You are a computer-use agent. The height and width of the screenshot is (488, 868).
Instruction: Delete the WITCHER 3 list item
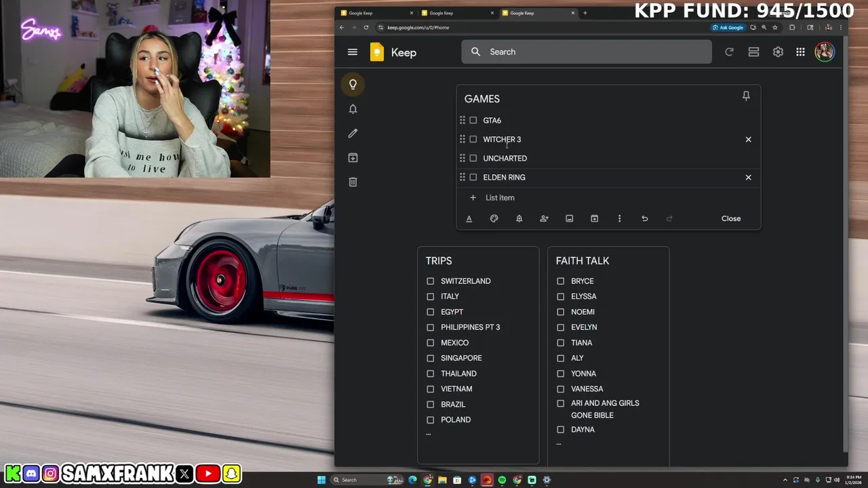[748, 140]
